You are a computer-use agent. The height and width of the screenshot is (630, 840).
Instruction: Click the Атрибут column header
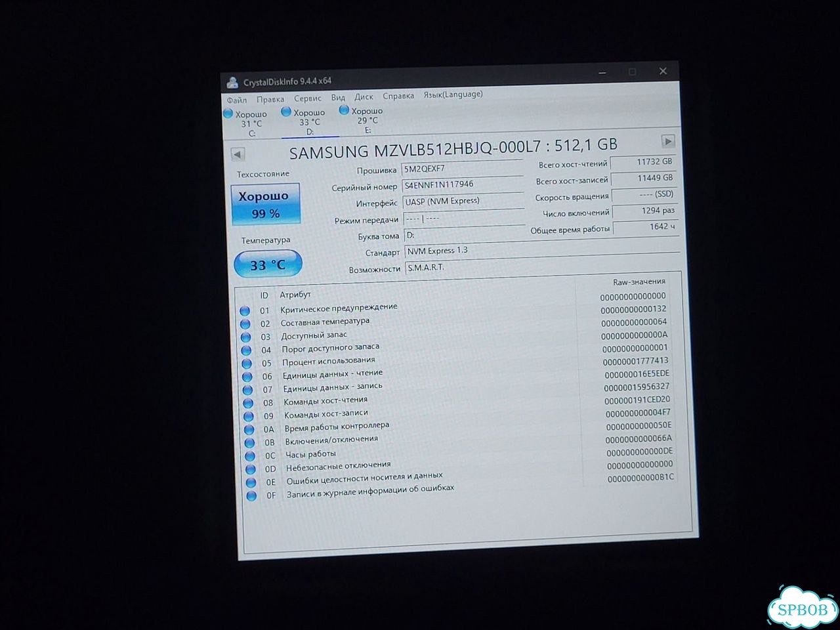pos(295,295)
